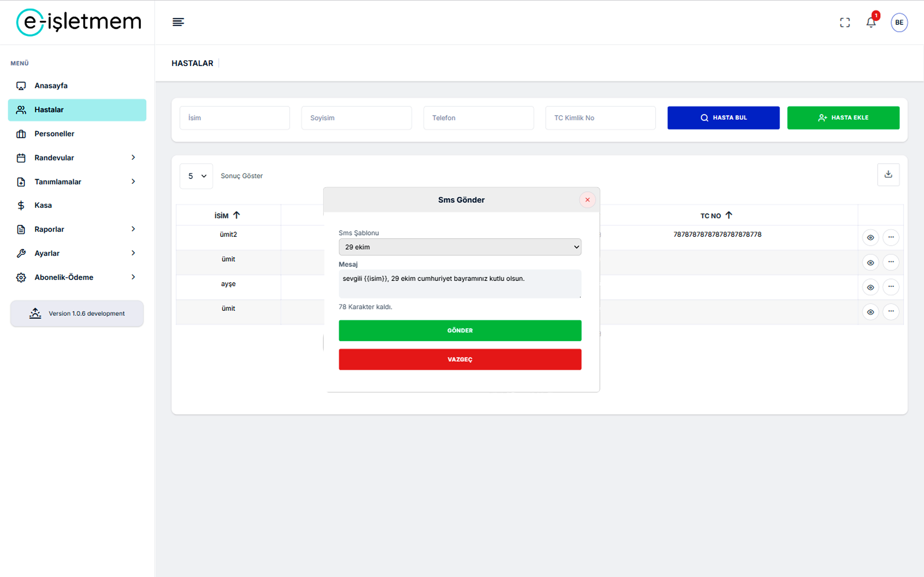Screen dimensions: 924x577
Task: Click the Raporlar document icon
Action: click(21, 229)
